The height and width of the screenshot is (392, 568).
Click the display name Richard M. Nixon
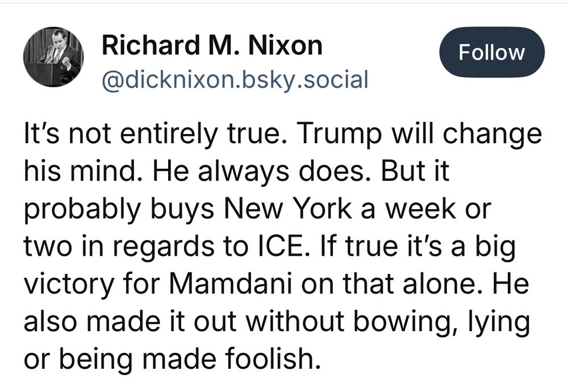(212, 46)
